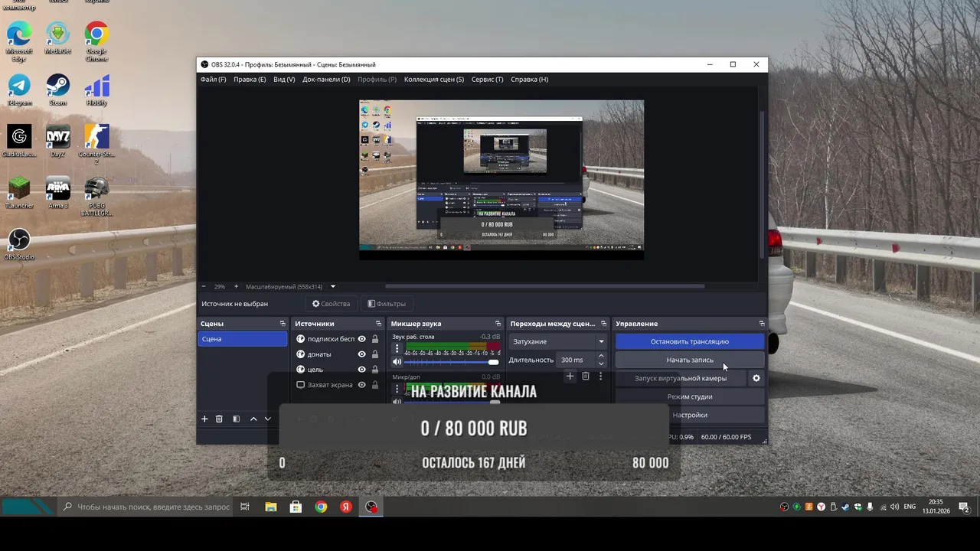Open MediaGet desktop icon

click(58, 38)
